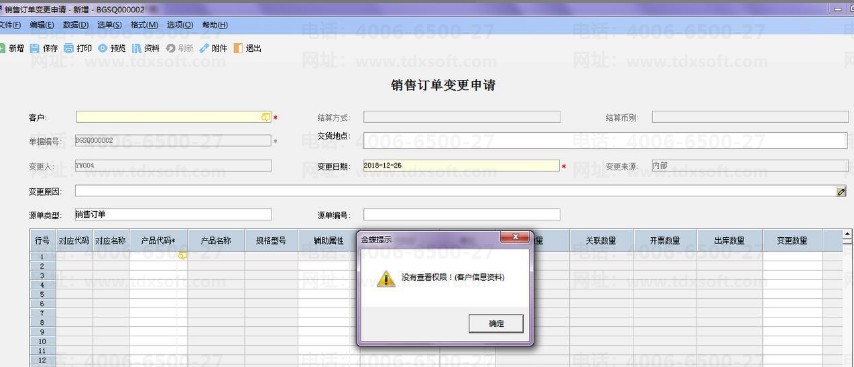The image size is (854, 367).
Task: Select row 5 header in the grid
Action: pos(42,294)
